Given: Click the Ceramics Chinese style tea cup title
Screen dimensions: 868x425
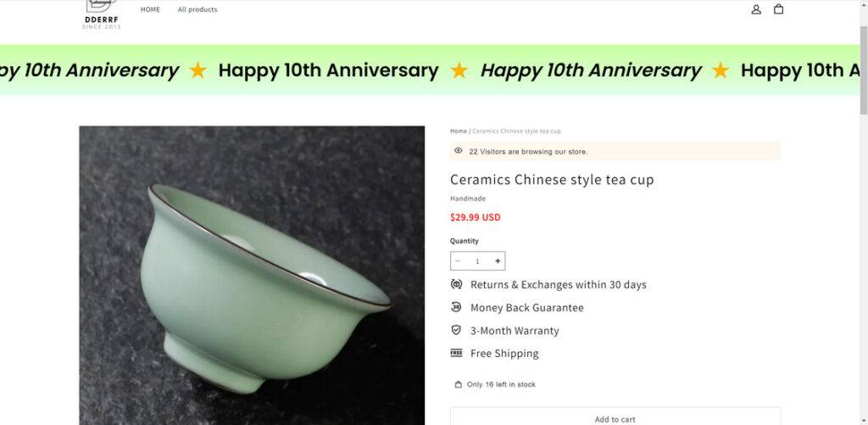Looking at the screenshot, I should click(552, 180).
